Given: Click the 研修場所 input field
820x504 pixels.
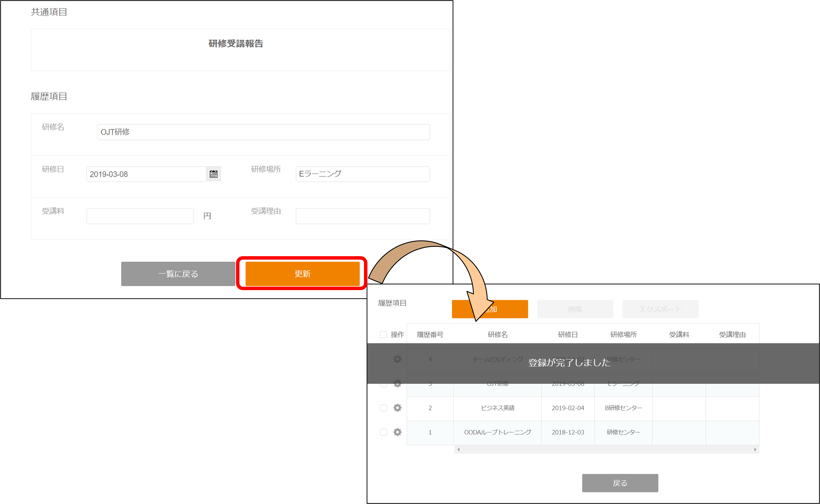Looking at the screenshot, I should (362, 174).
